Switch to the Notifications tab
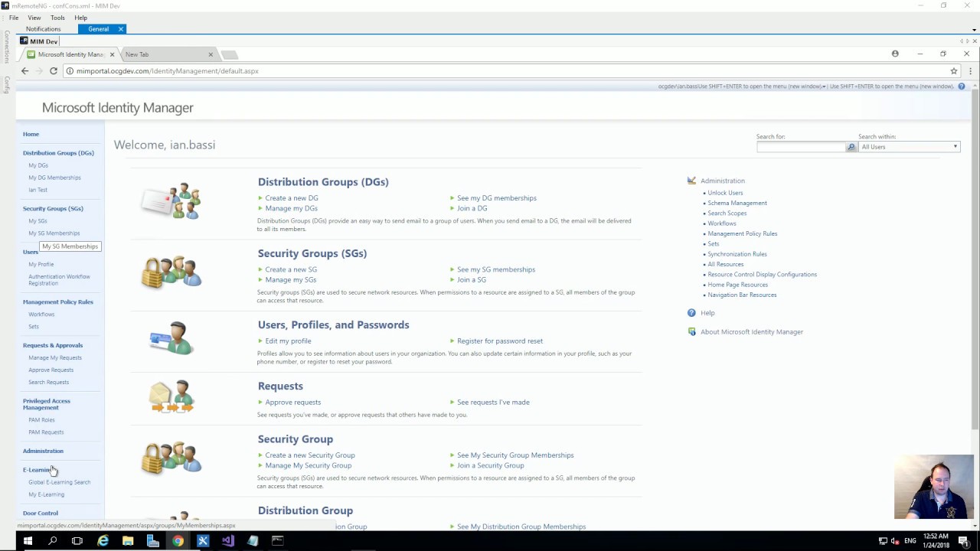 (x=43, y=29)
